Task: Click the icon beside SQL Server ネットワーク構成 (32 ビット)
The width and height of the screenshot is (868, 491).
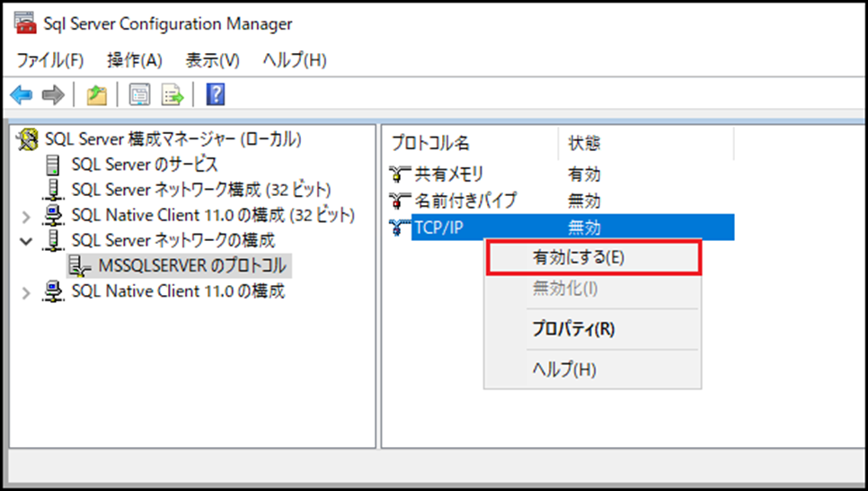Action: [53, 190]
